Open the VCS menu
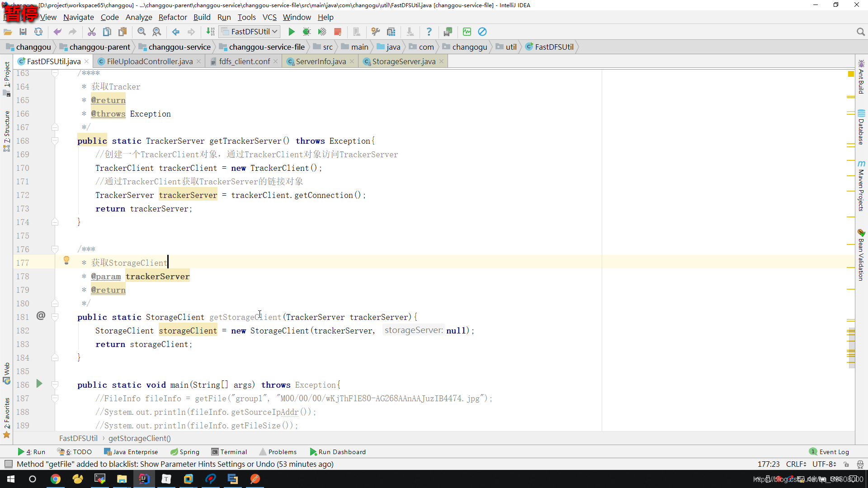This screenshot has height=488, width=868. click(x=269, y=17)
